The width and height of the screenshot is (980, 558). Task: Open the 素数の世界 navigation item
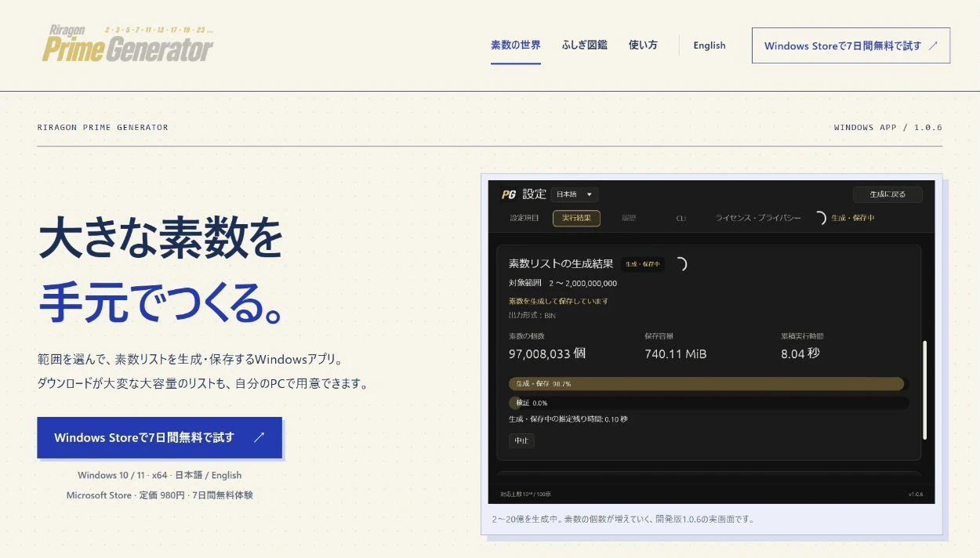pyautogui.click(x=516, y=45)
